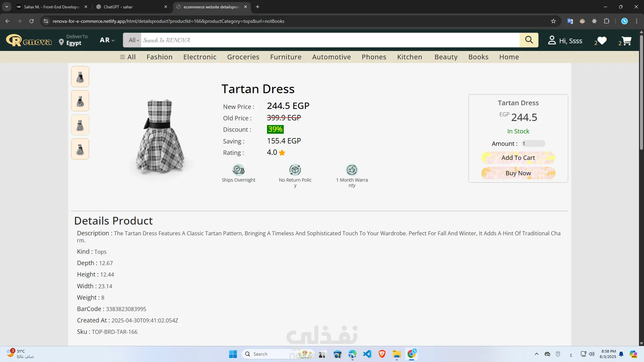
Task: Bookmark this page with the star icon
Action: 553,21
